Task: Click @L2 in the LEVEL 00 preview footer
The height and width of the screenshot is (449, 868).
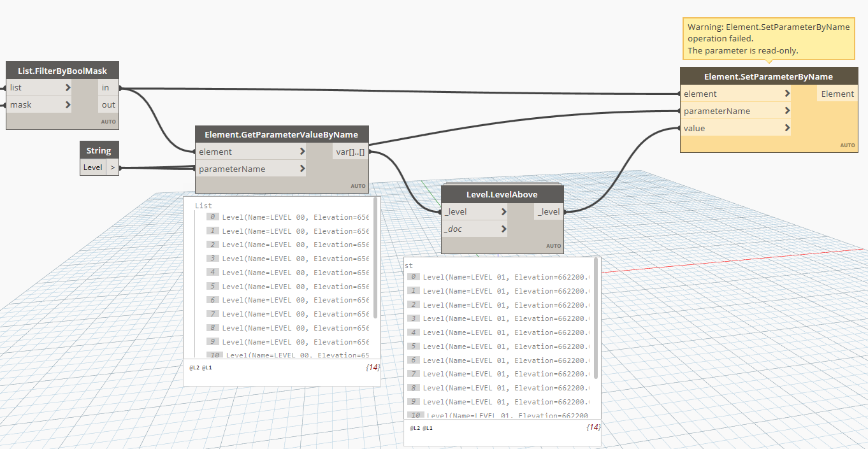Action: (x=194, y=368)
